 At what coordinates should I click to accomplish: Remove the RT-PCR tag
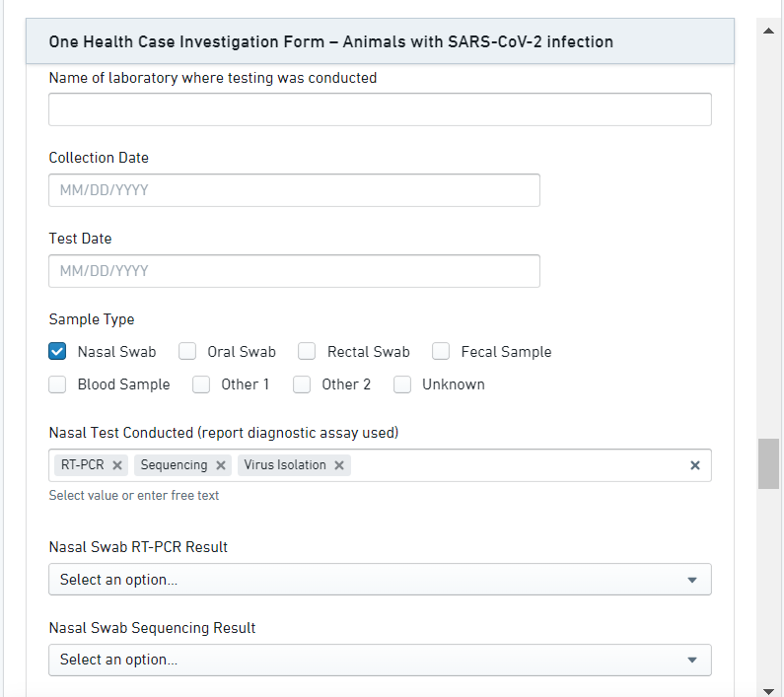pyautogui.click(x=117, y=465)
